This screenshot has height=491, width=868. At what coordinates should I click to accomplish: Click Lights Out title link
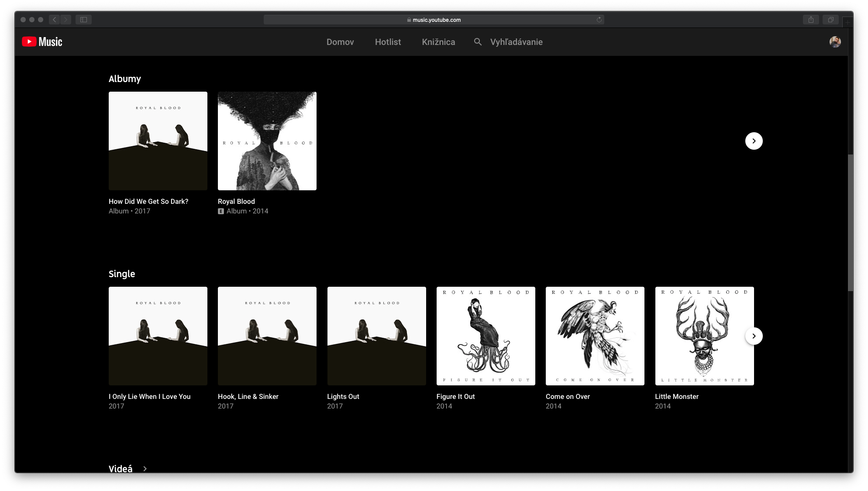click(343, 396)
